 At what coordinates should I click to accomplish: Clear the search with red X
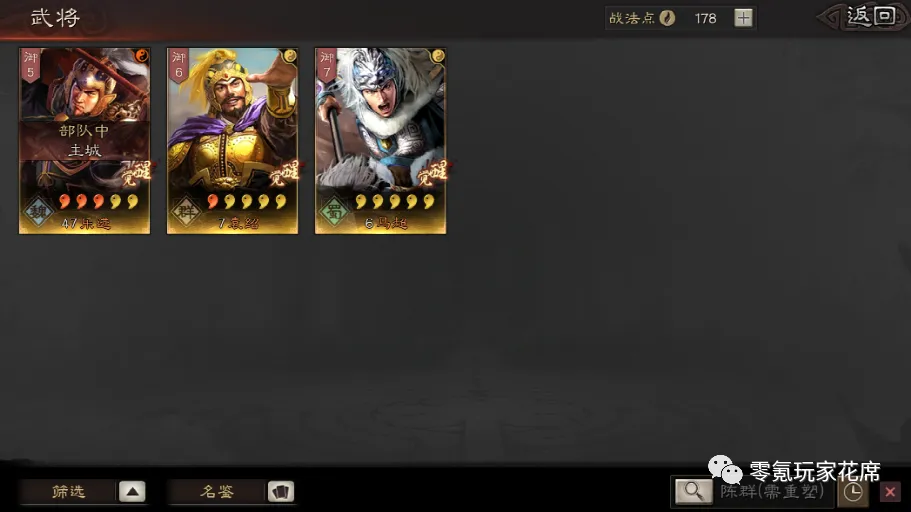coord(890,492)
